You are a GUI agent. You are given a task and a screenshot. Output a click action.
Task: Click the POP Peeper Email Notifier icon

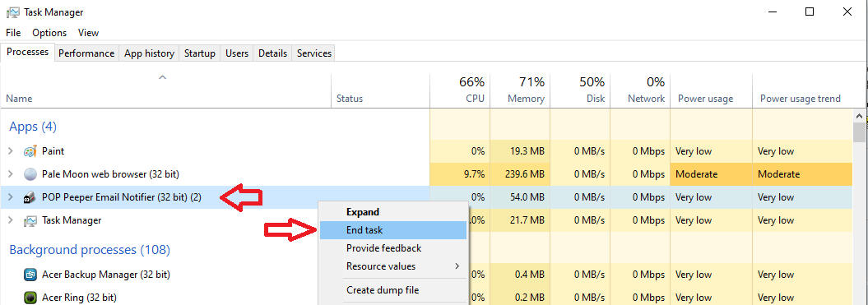click(x=30, y=197)
